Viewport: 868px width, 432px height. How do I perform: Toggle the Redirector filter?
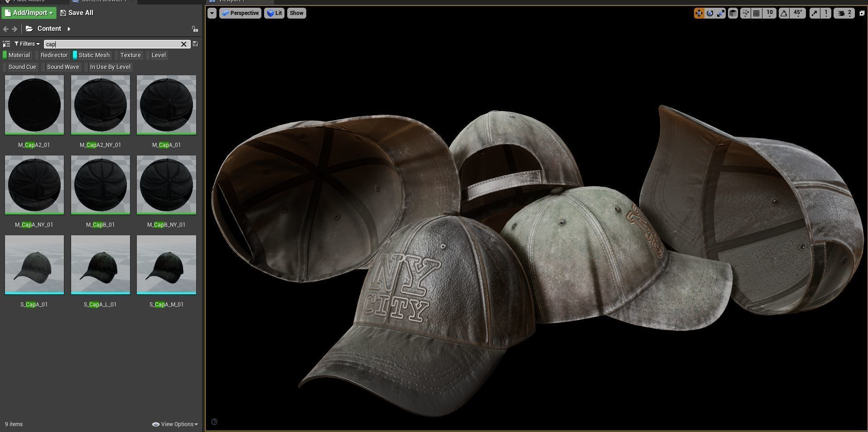[52, 55]
